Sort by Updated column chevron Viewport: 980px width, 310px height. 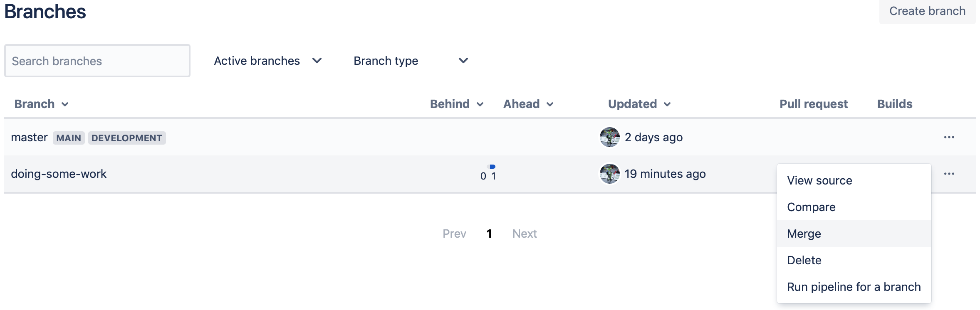[667, 104]
